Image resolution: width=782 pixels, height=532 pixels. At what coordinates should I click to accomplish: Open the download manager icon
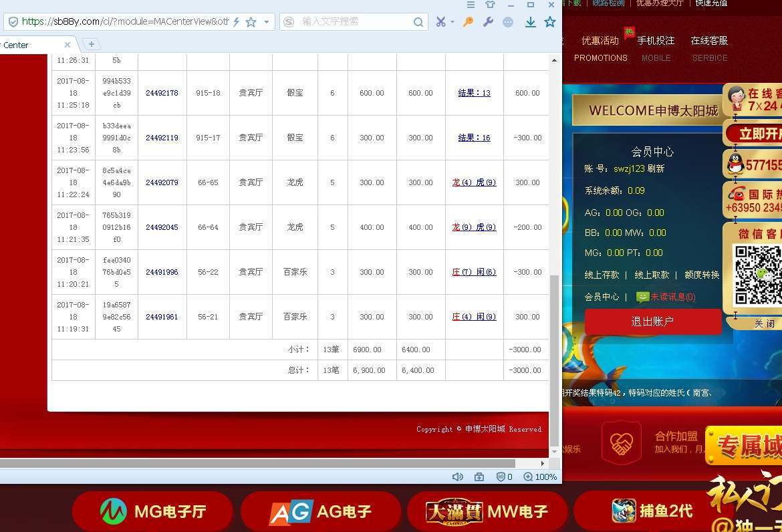coord(530,22)
